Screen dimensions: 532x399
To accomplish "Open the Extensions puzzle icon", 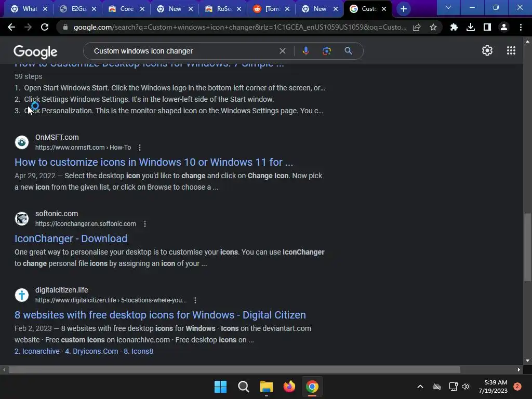I will pyautogui.click(x=454, y=27).
